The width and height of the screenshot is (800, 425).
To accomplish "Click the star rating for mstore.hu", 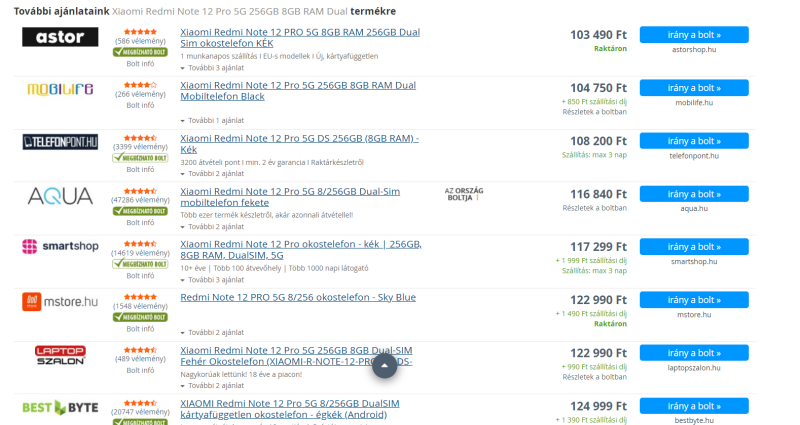I will click(x=140, y=297).
